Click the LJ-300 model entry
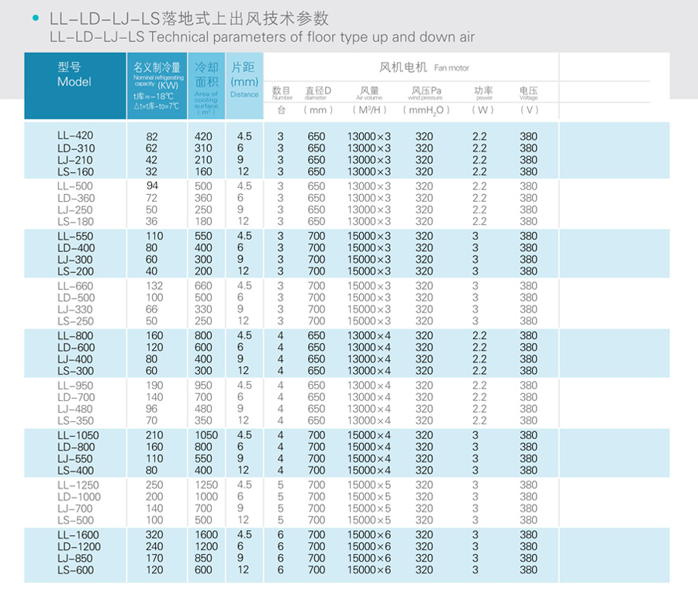 coord(75,259)
